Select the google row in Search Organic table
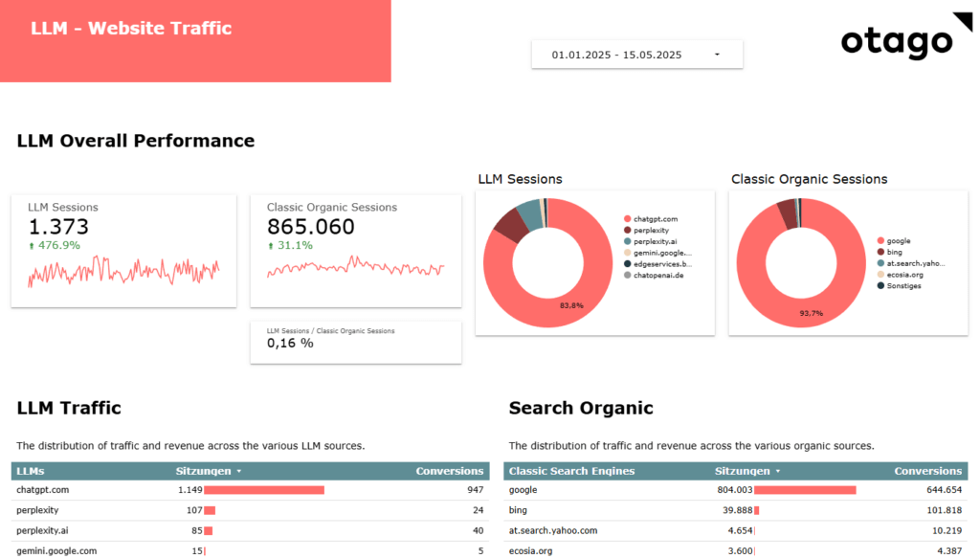 736,490
